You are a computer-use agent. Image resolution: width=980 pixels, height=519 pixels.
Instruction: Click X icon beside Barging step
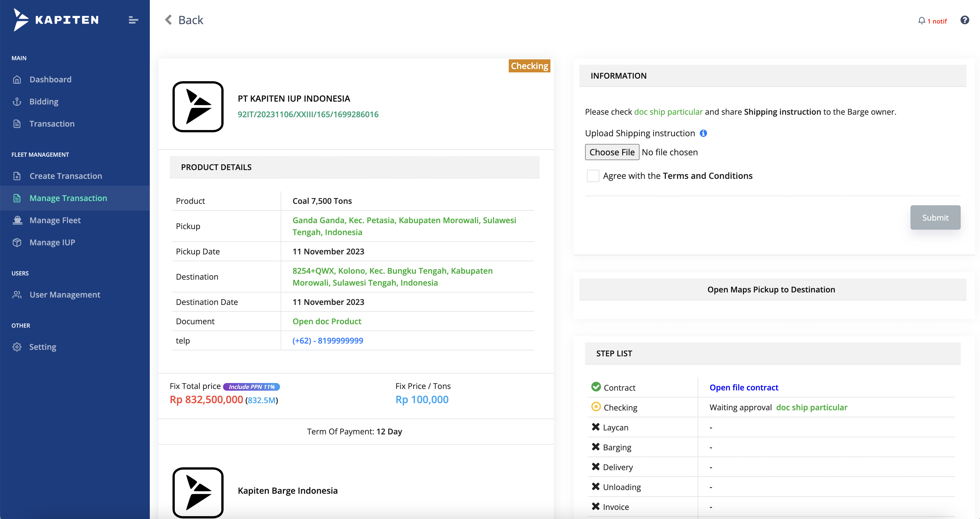(x=595, y=447)
